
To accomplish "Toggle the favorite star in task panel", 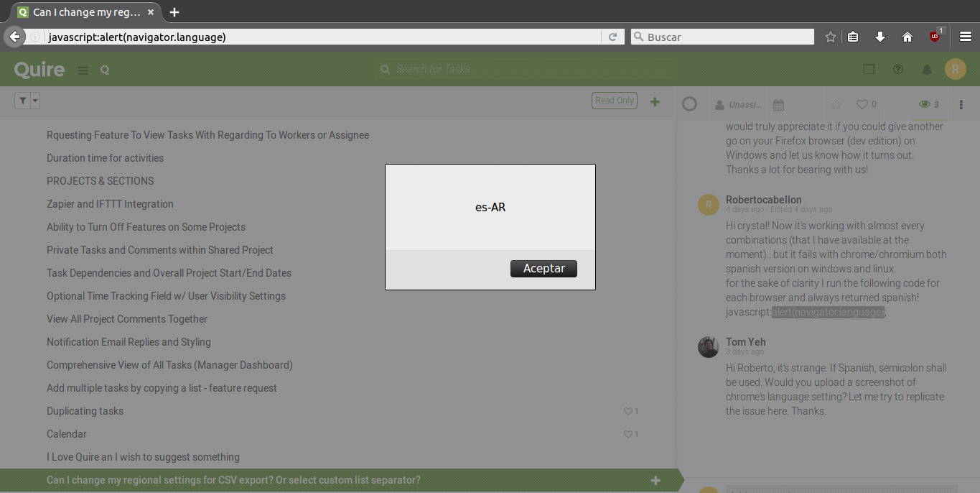I will point(836,105).
